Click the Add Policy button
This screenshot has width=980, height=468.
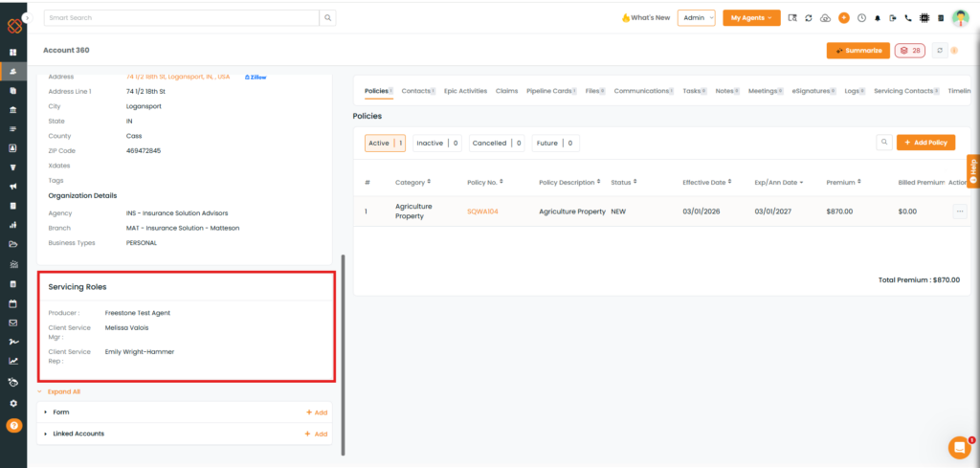(x=925, y=143)
